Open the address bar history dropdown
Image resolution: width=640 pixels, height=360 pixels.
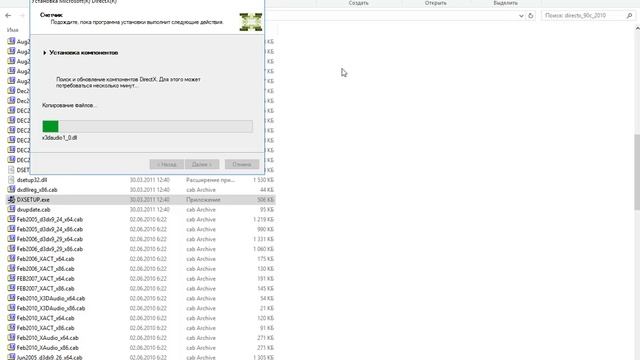(521, 16)
